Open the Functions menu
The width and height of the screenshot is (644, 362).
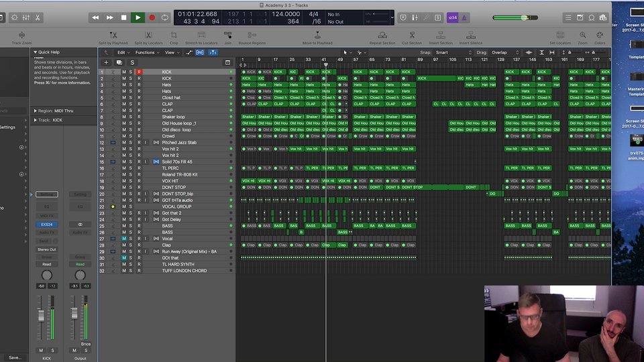pos(147,52)
